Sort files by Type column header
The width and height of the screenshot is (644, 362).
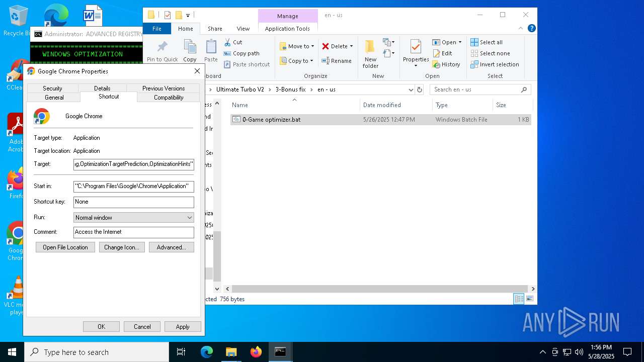(x=462, y=105)
